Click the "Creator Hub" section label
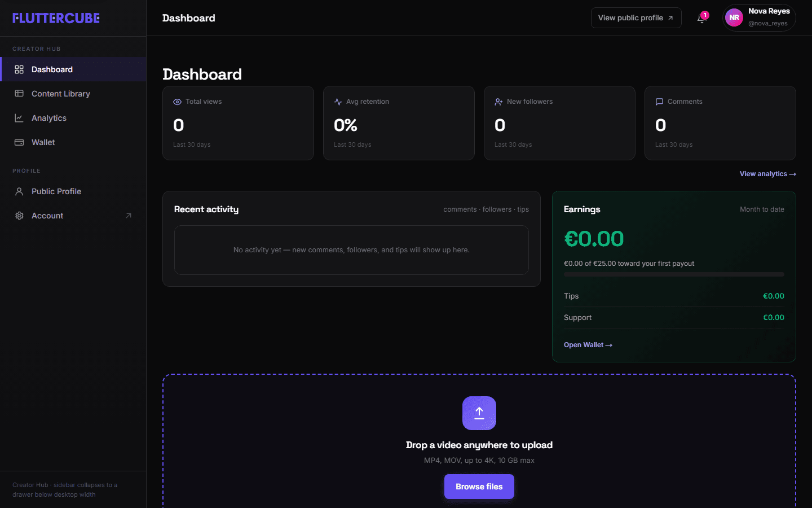 37,49
